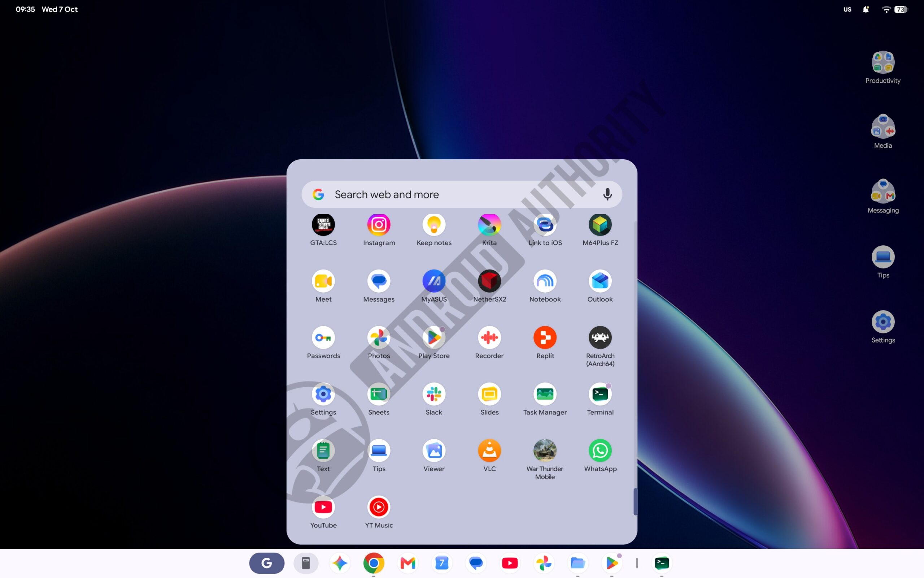924x578 pixels.
Task: Click the clock showing 09:35
Action: (x=25, y=9)
